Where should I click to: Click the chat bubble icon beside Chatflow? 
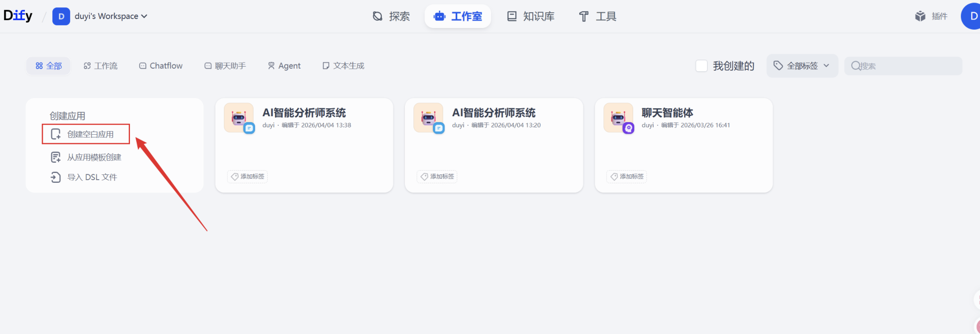tap(143, 66)
